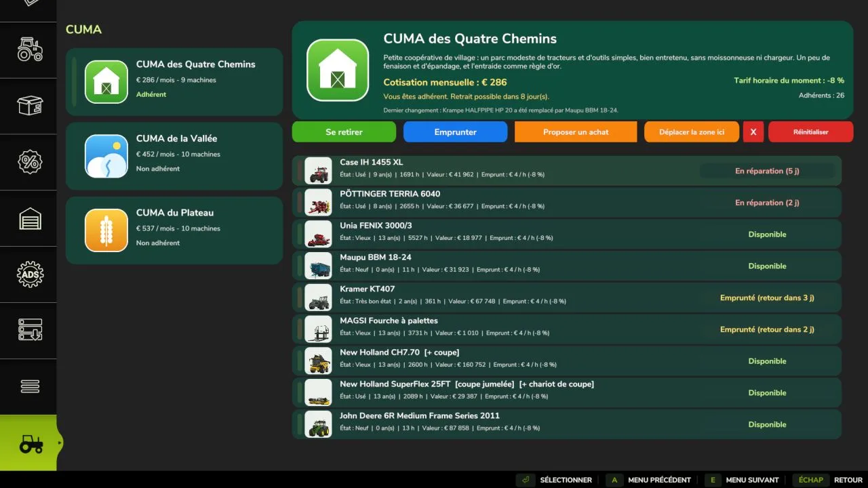Open the server download sidebar tab
The height and width of the screenshot is (488, 868).
tap(29, 330)
